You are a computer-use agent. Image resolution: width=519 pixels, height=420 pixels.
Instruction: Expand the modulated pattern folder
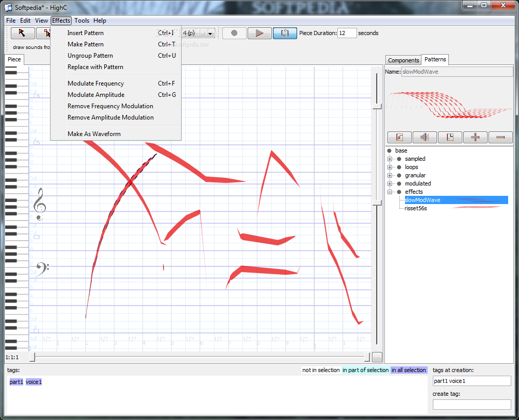tap(390, 184)
